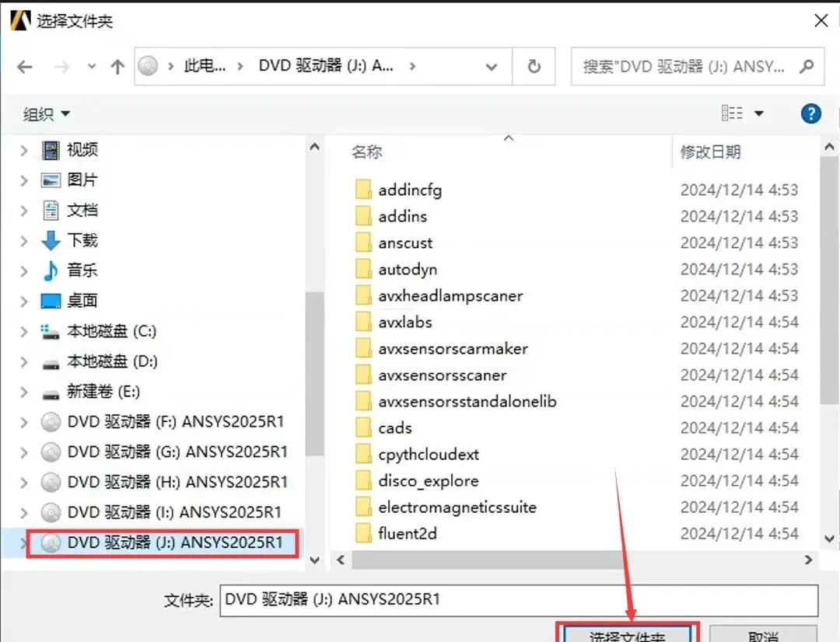
Task: Click the 文件夹 name input field
Action: tap(519, 600)
